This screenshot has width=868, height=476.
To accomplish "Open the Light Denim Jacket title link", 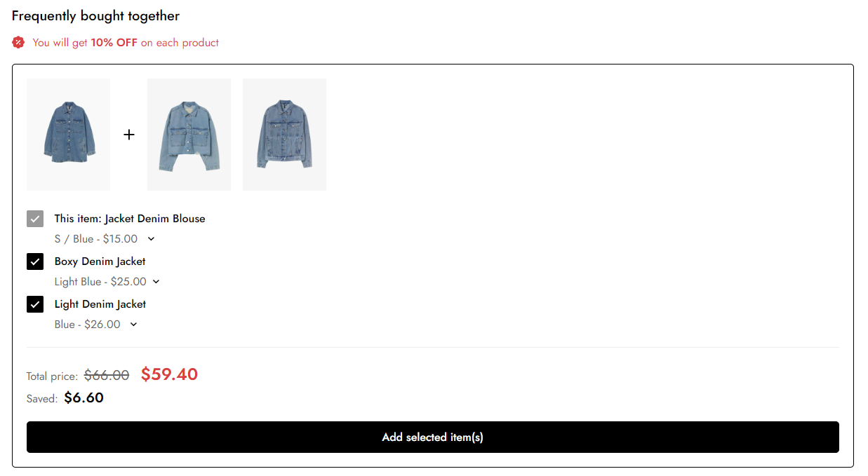I will pos(100,304).
